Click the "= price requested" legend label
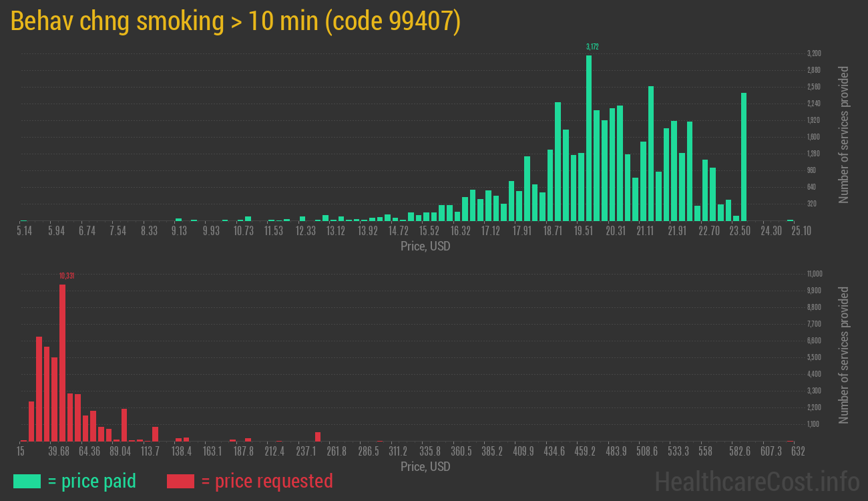Image resolution: width=868 pixels, height=501 pixels. click(x=266, y=481)
